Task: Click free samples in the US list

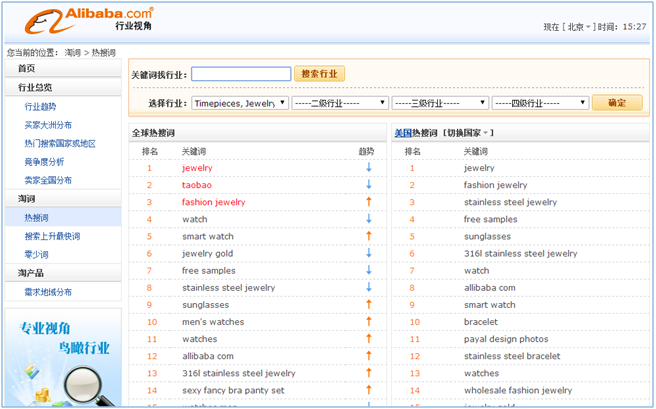Action: pos(490,219)
